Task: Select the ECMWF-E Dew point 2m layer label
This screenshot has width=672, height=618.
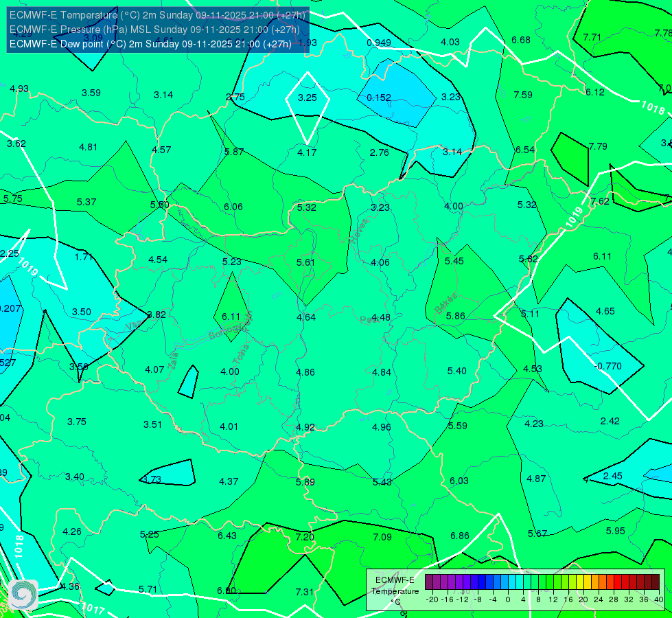Action: pos(150,44)
